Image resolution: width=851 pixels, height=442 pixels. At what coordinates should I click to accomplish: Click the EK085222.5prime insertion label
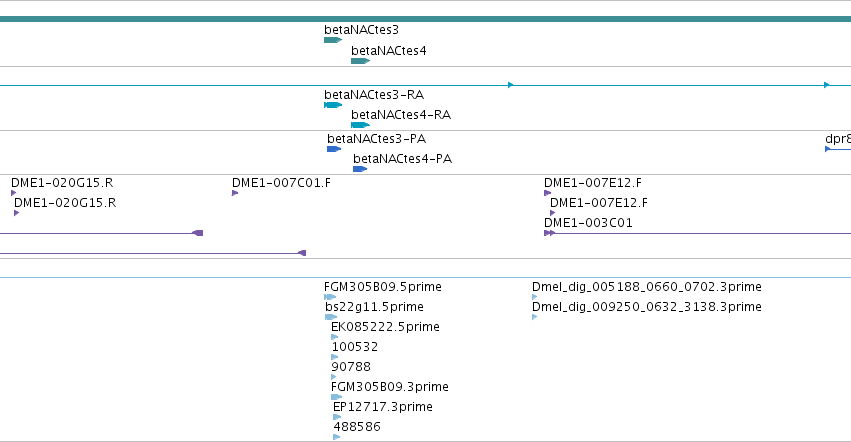(385, 327)
